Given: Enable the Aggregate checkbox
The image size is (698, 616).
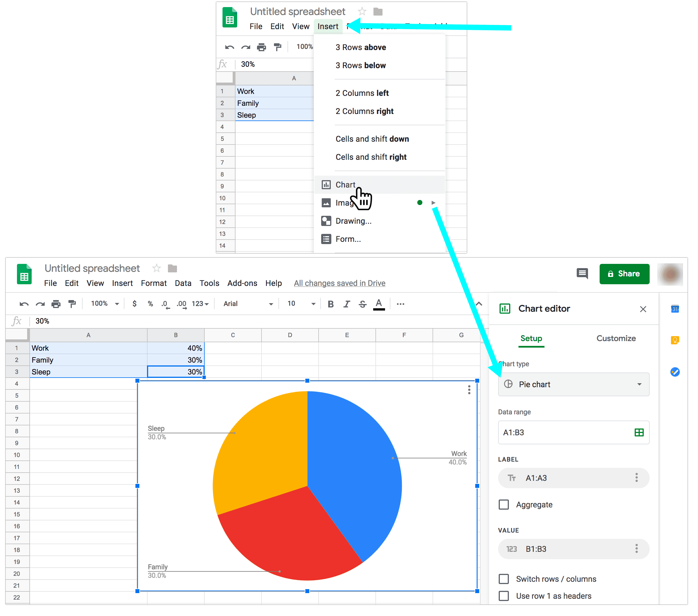Looking at the screenshot, I should (504, 505).
